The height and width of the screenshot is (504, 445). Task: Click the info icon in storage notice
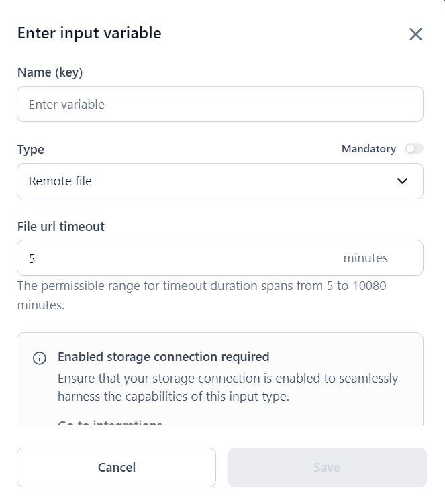pos(40,358)
